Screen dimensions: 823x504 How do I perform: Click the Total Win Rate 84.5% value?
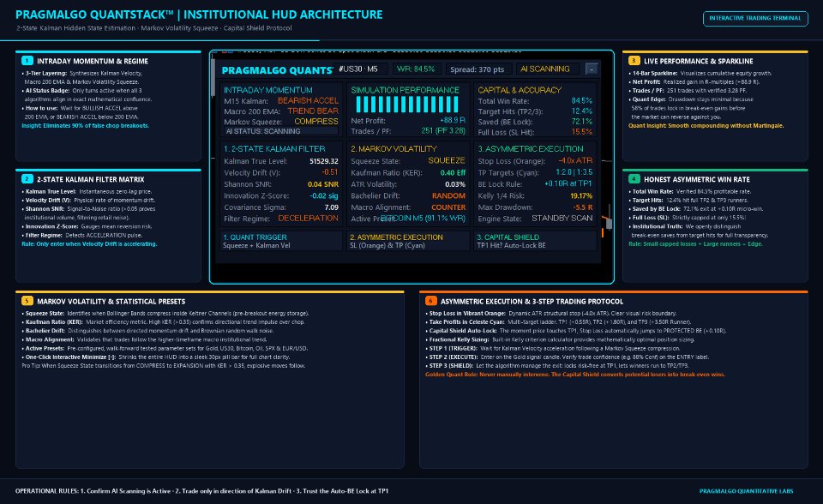tap(581, 101)
